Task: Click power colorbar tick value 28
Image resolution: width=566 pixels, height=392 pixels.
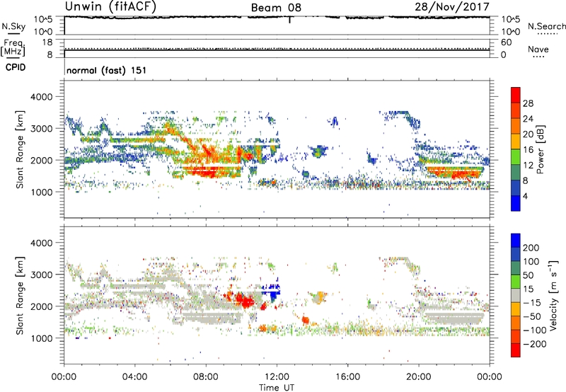Action: click(x=528, y=103)
